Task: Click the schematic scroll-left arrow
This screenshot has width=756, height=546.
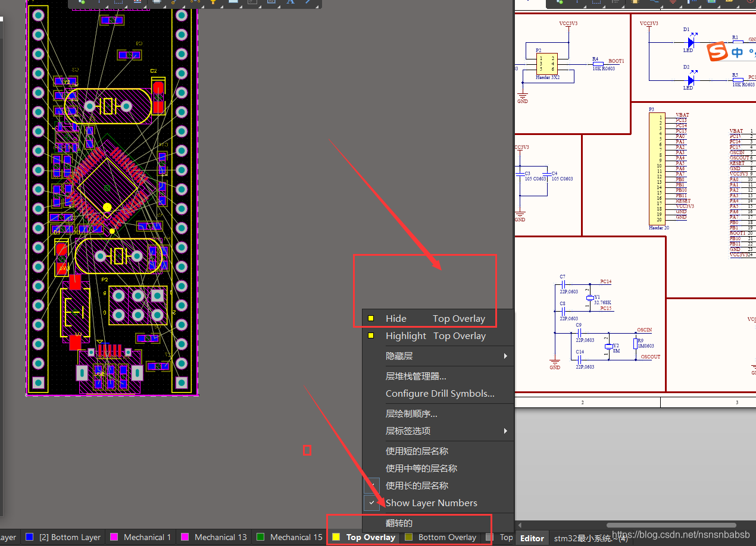Action: [x=520, y=525]
